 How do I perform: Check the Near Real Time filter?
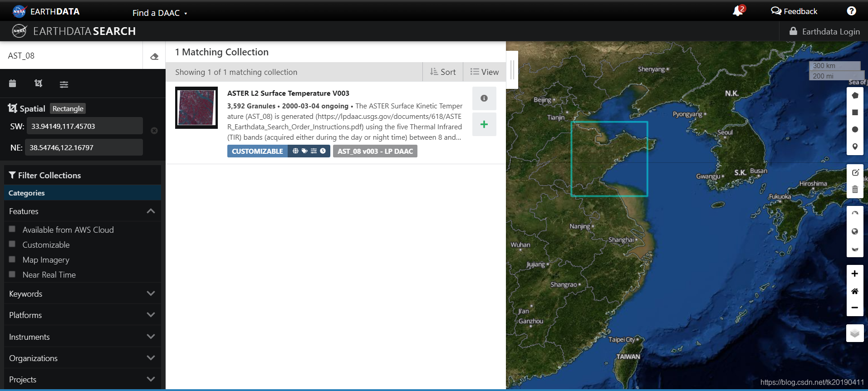click(12, 274)
